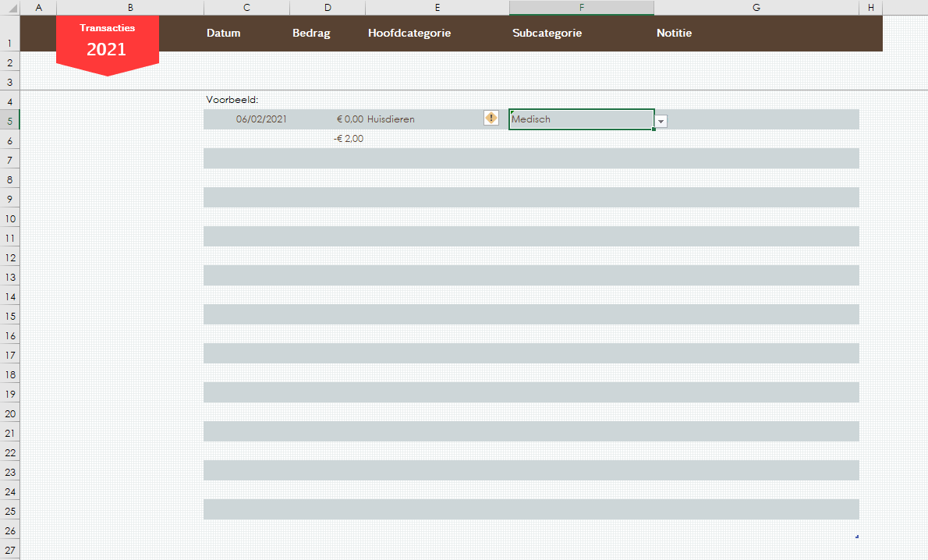Select column A header
Viewport: 928px width, 560px height.
tap(38, 8)
